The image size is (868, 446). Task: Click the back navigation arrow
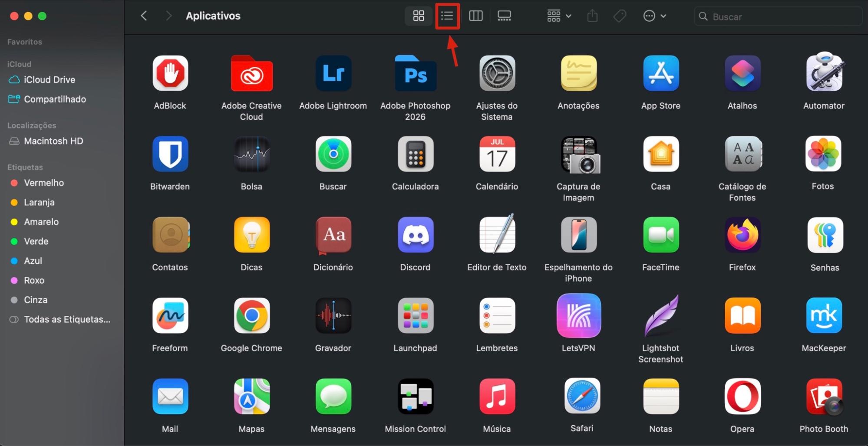(143, 16)
